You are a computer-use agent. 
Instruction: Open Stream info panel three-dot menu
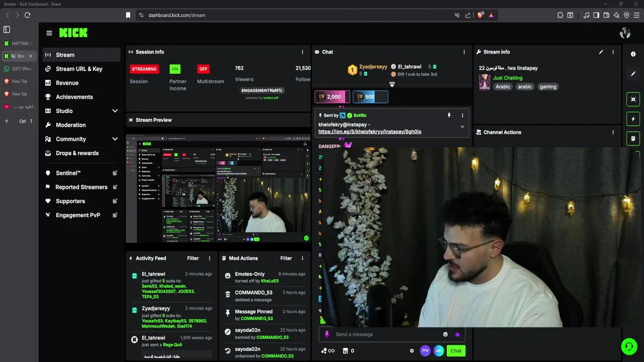click(613, 52)
